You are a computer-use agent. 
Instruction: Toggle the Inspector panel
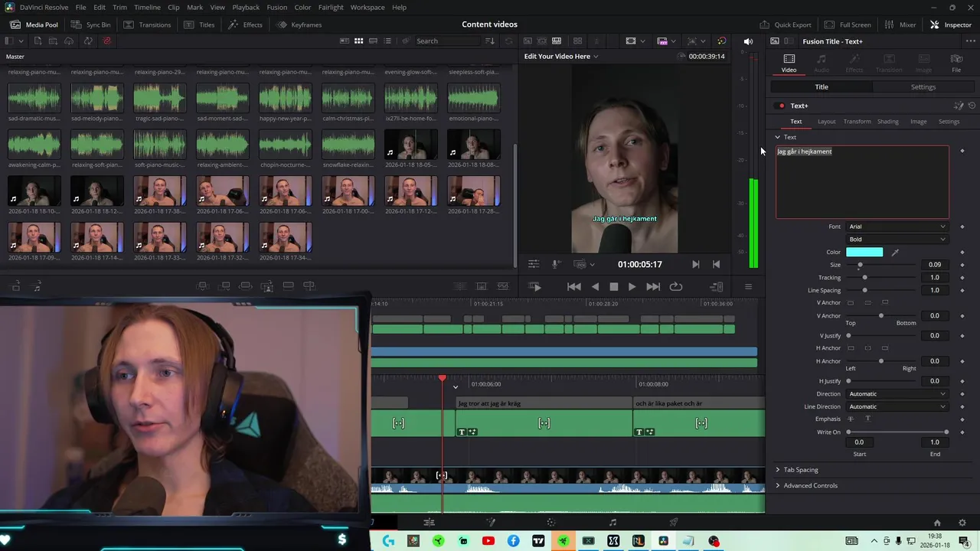(950, 24)
